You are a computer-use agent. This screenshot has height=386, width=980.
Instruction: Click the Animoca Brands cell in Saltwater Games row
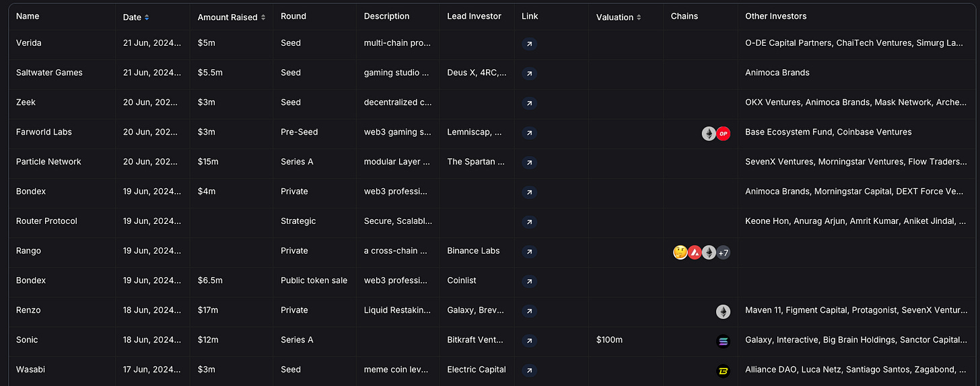click(777, 73)
